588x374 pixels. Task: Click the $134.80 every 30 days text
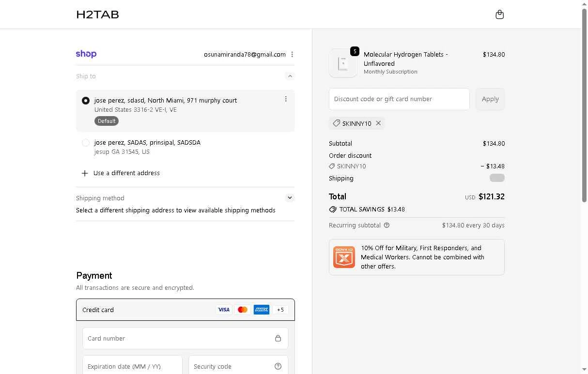(473, 225)
